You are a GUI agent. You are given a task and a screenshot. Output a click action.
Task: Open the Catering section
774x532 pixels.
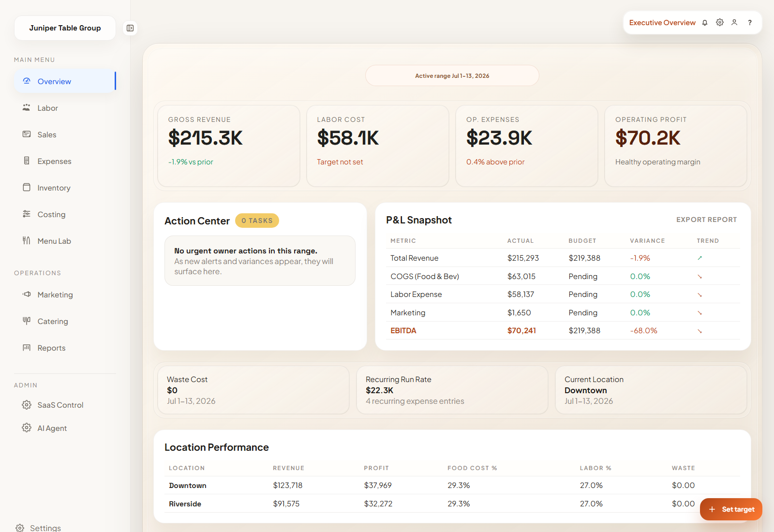(65, 321)
